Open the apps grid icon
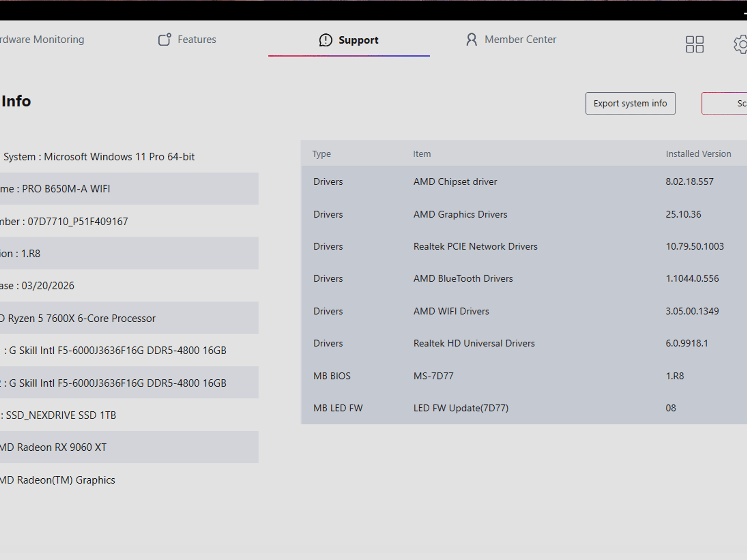 pyautogui.click(x=694, y=44)
